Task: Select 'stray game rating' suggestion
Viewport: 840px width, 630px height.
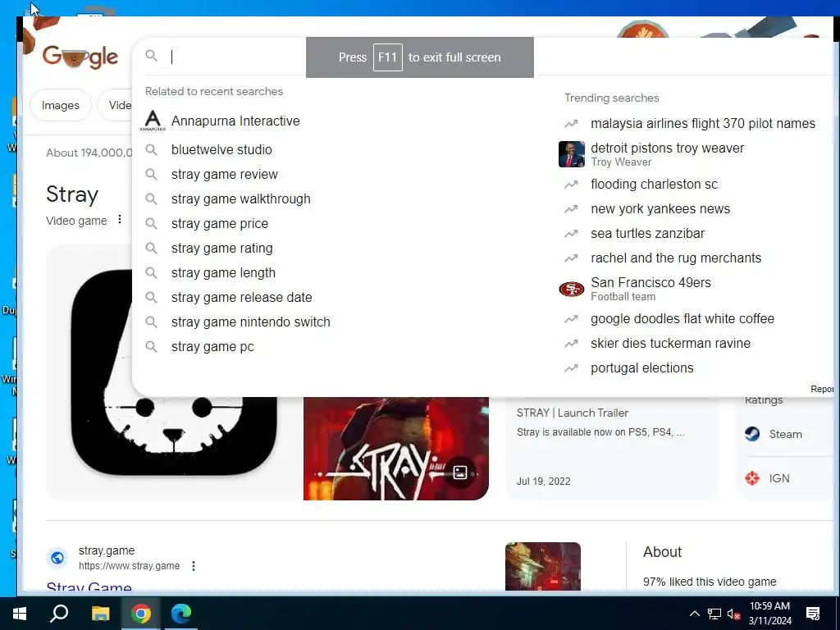Action: coord(221,248)
